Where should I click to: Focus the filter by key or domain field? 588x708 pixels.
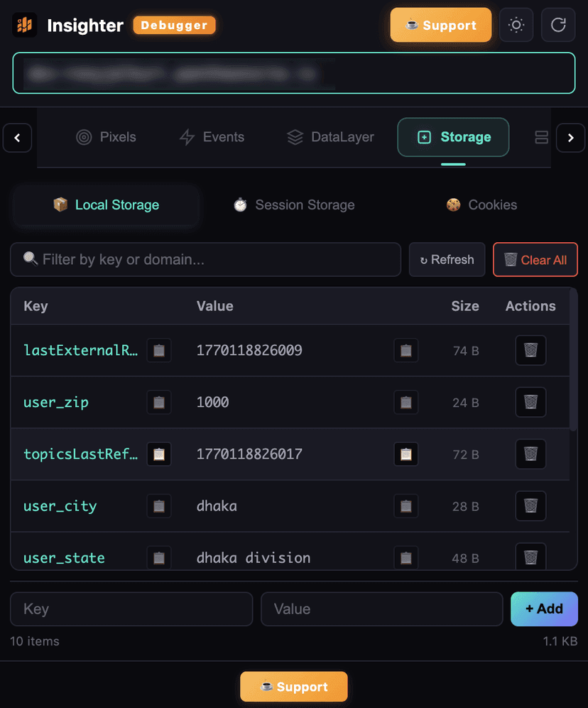pos(206,260)
